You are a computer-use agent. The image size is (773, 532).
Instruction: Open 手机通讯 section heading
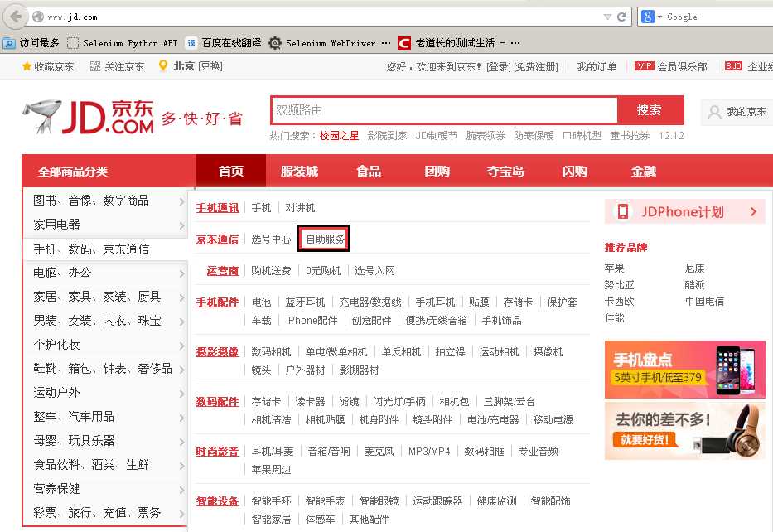[217, 207]
